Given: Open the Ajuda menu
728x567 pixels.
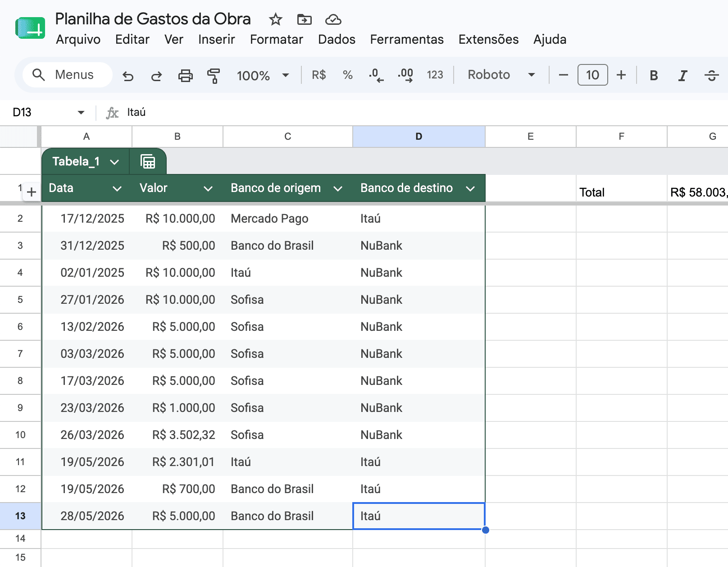Looking at the screenshot, I should [550, 40].
